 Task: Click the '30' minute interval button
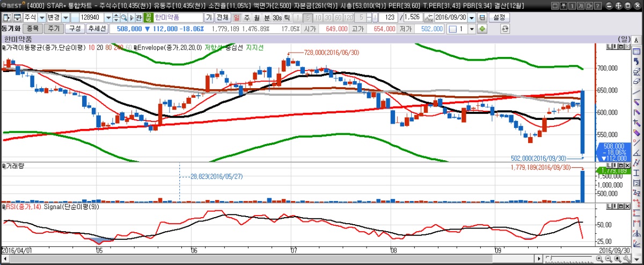[x=328, y=17]
